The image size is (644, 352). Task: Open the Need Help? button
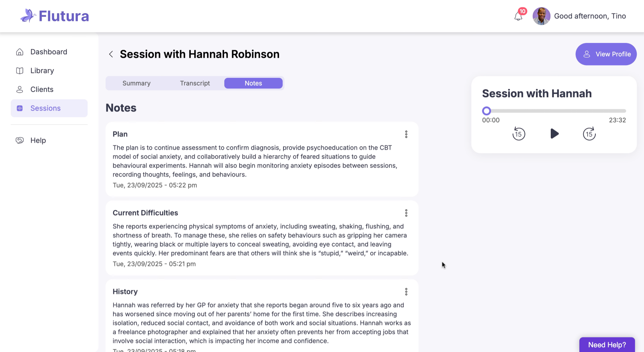pyautogui.click(x=607, y=345)
